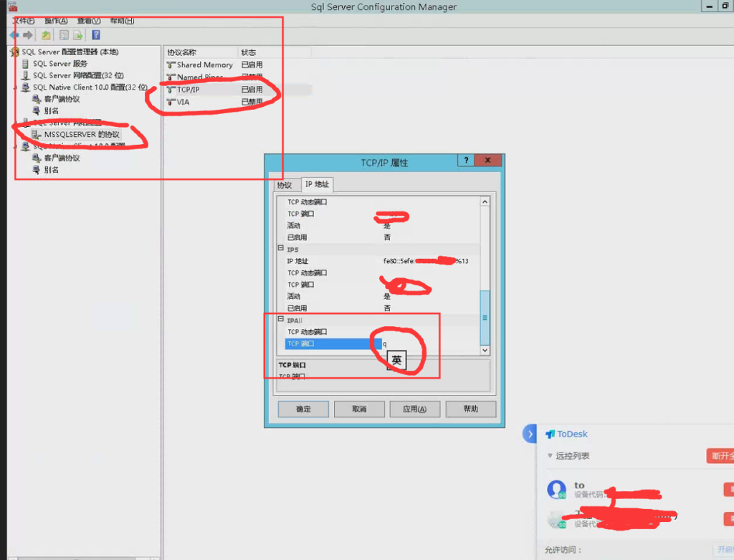
Task: Click the properties list scroll-down arrow
Action: click(485, 349)
